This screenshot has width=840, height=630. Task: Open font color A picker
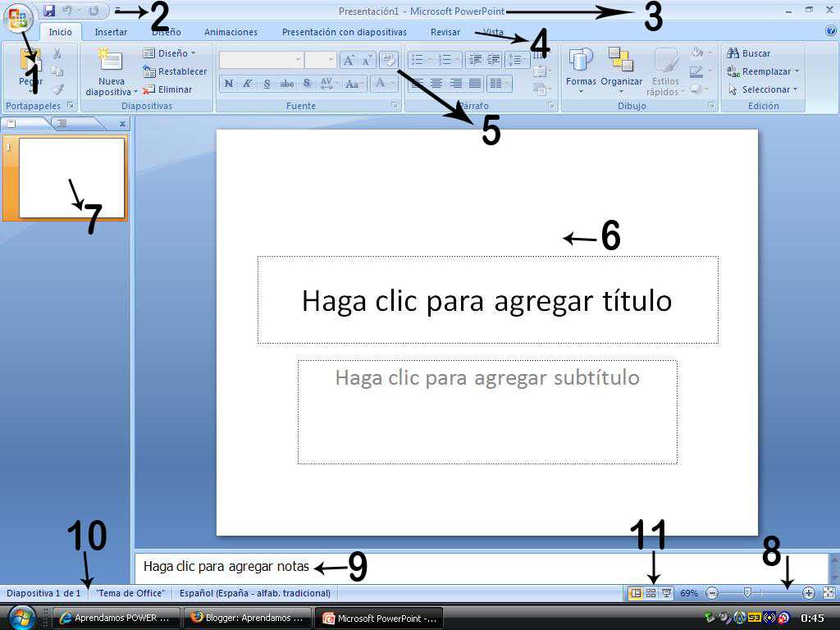coord(386,84)
